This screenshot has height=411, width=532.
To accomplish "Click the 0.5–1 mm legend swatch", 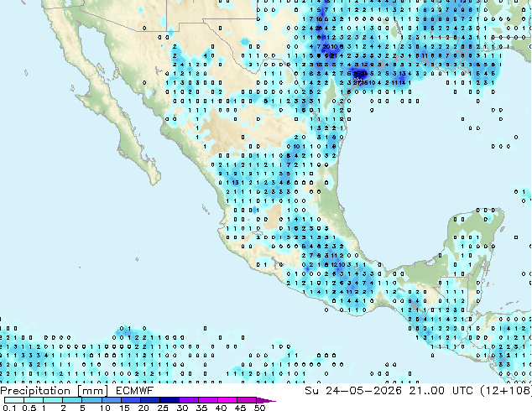I will point(34,400).
